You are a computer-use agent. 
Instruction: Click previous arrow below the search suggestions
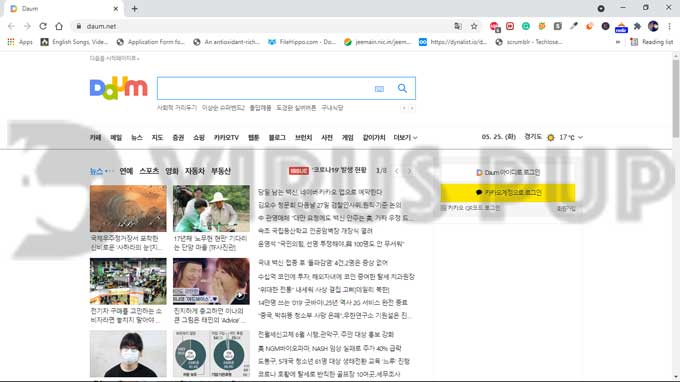pyautogui.click(x=404, y=108)
